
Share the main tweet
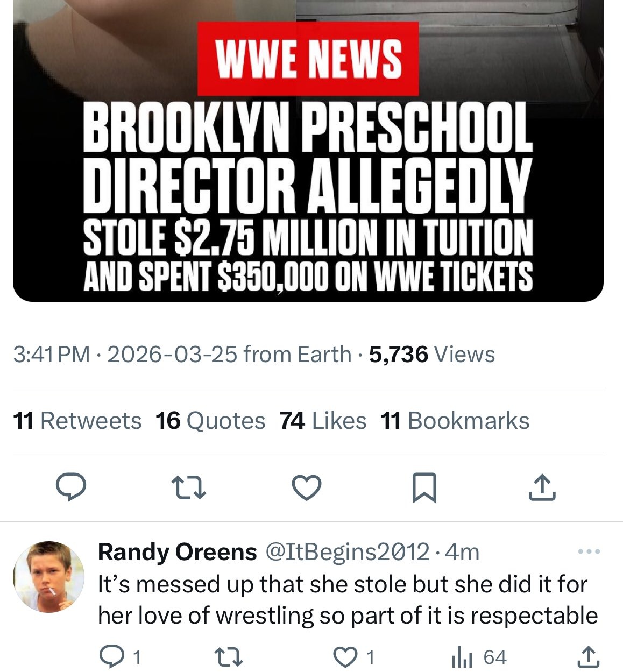(x=542, y=487)
